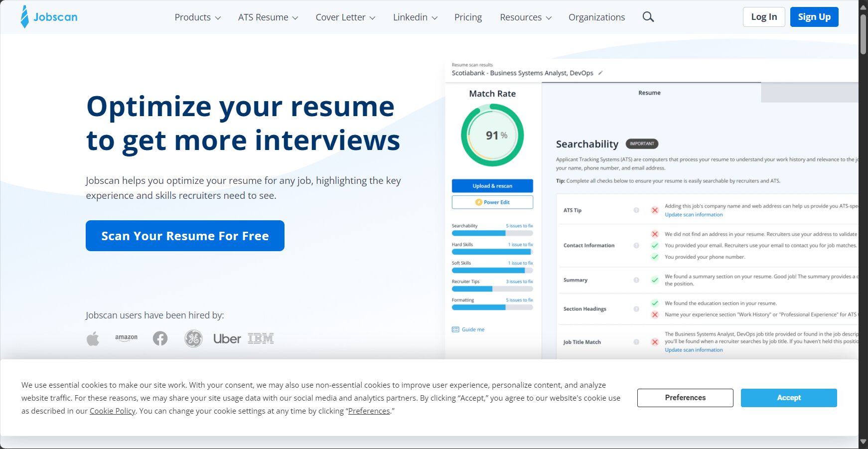The image size is (868, 449).
Task: Click the Guide me link
Action: (x=473, y=329)
